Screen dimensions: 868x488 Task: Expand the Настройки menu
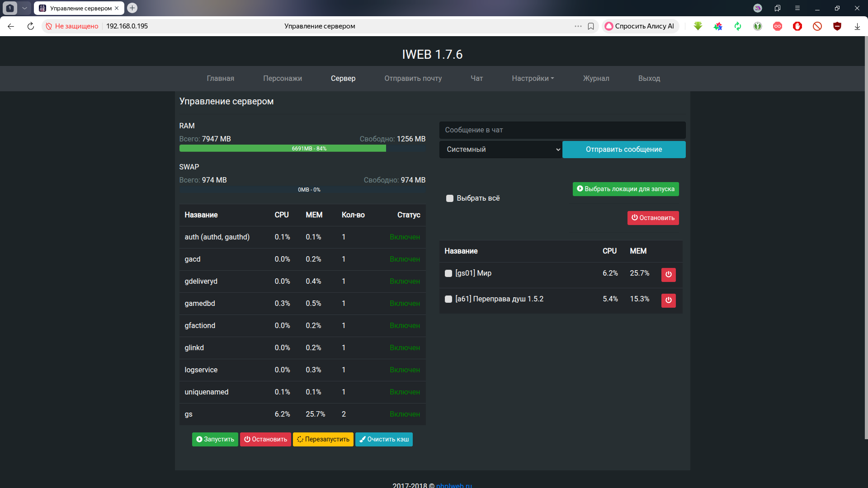(532, 79)
